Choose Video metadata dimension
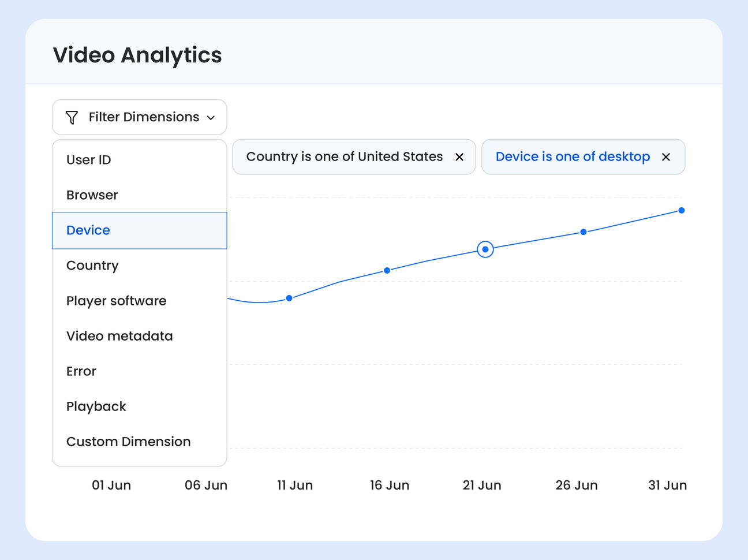Viewport: 748px width, 560px height. coord(140,336)
